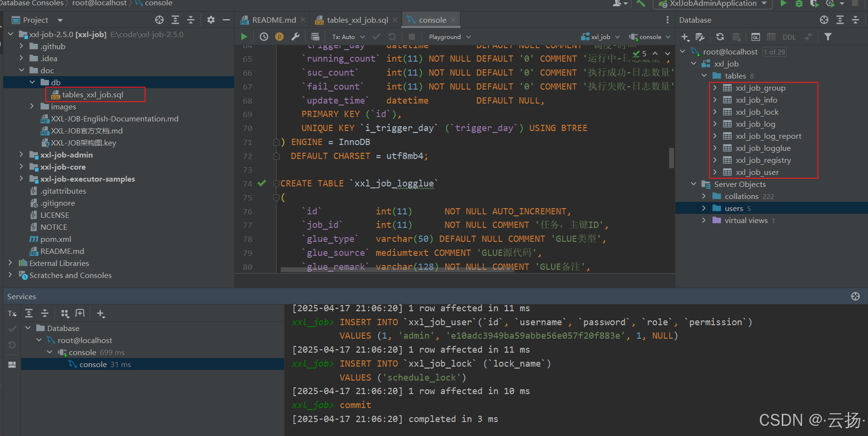Go to next highlighted problem arrow in editor
The height and width of the screenshot is (436, 868).
click(668, 53)
